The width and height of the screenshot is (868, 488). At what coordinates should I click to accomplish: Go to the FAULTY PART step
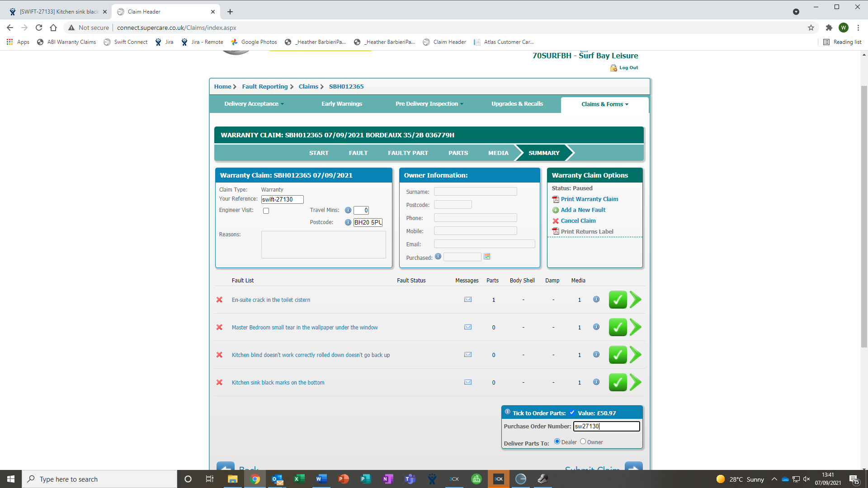408,153
